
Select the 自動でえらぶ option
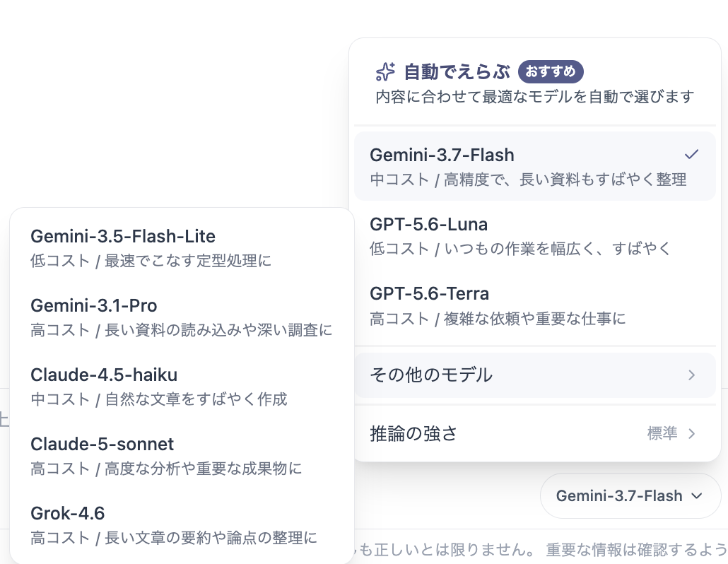pos(535,83)
